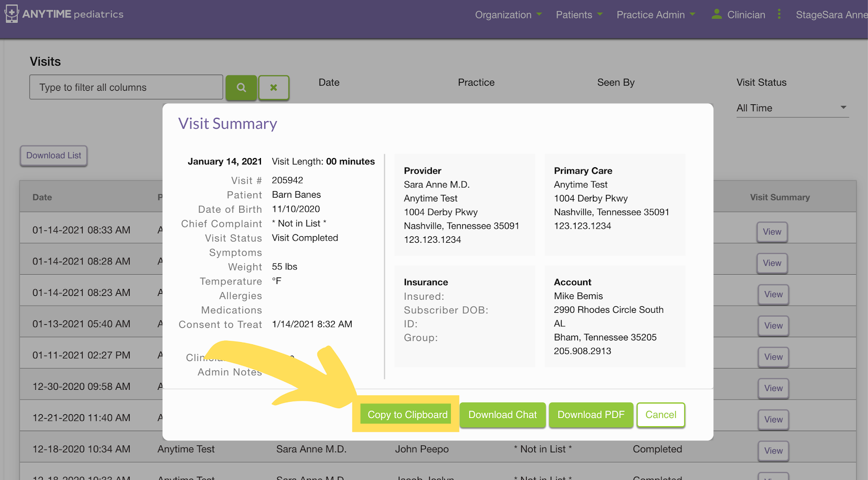Click January 14, 2021 visit date
The height and width of the screenshot is (480, 868).
(x=225, y=162)
